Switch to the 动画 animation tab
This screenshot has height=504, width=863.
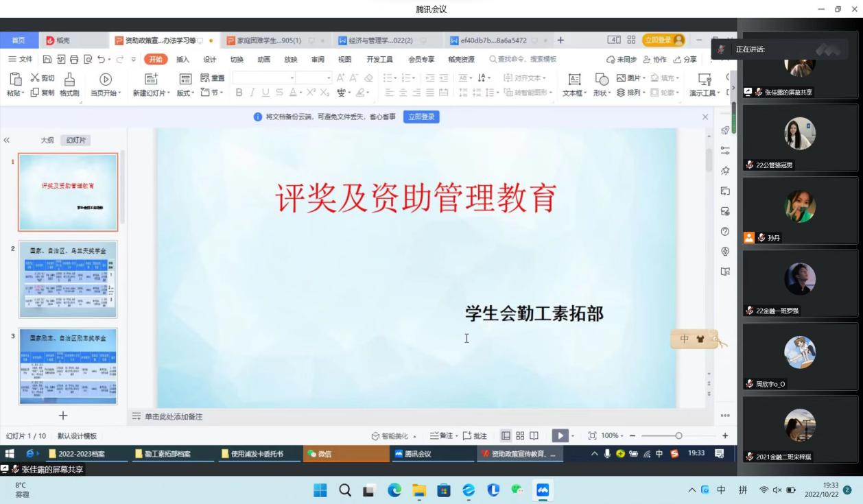263,60
